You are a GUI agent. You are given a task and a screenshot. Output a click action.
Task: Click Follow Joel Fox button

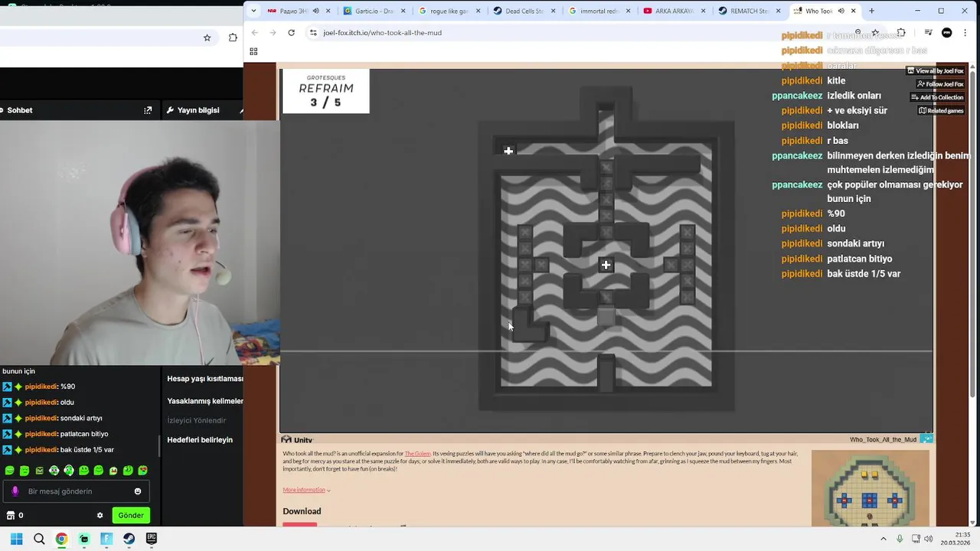point(939,84)
